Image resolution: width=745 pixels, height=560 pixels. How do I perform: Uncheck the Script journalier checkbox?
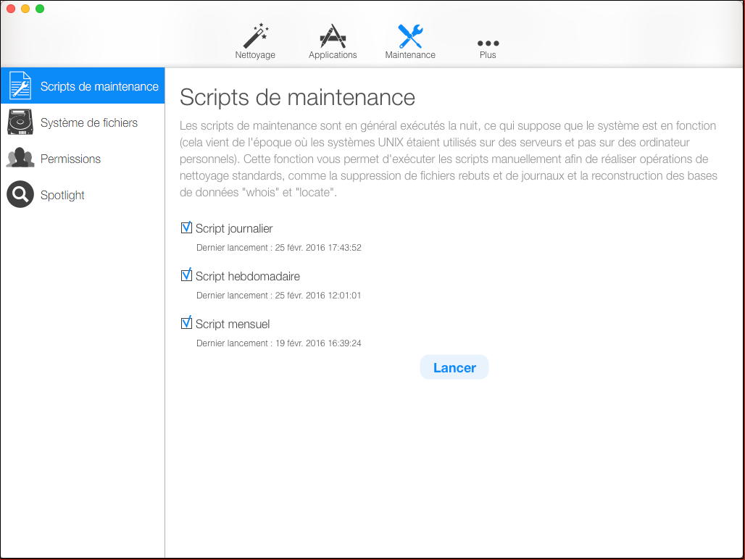187,227
